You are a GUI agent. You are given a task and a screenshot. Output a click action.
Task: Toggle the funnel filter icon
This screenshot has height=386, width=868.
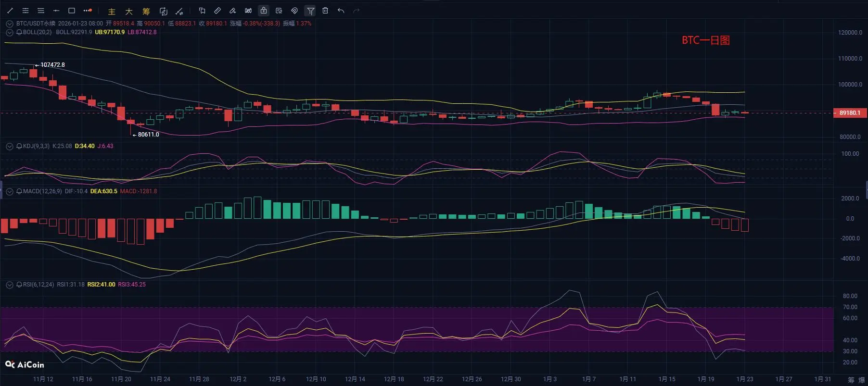point(310,11)
